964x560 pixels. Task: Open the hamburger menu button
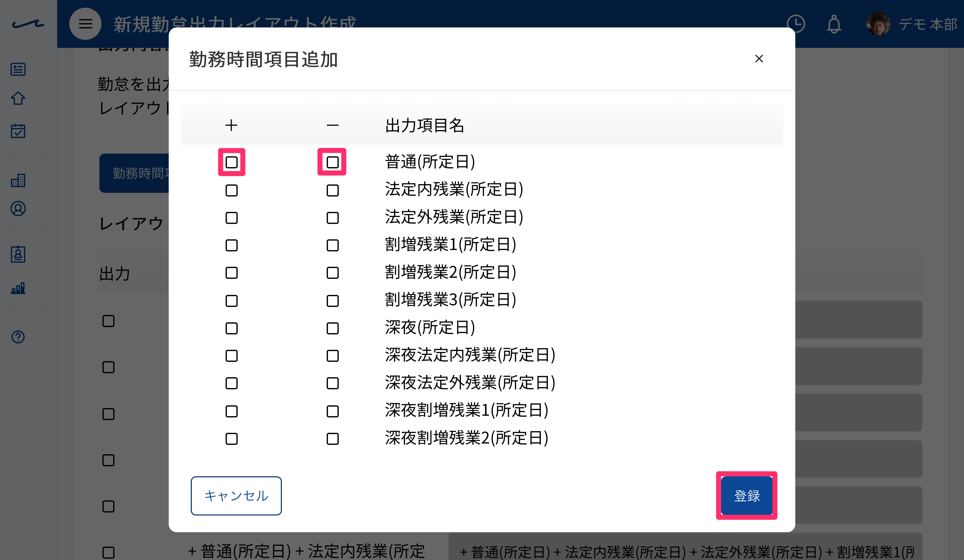85,24
